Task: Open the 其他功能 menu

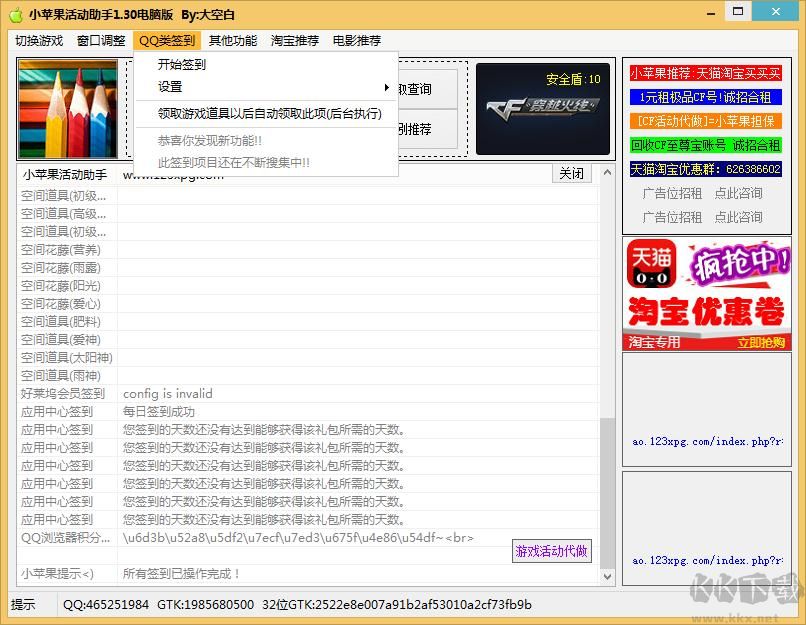Action: [233, 41]
